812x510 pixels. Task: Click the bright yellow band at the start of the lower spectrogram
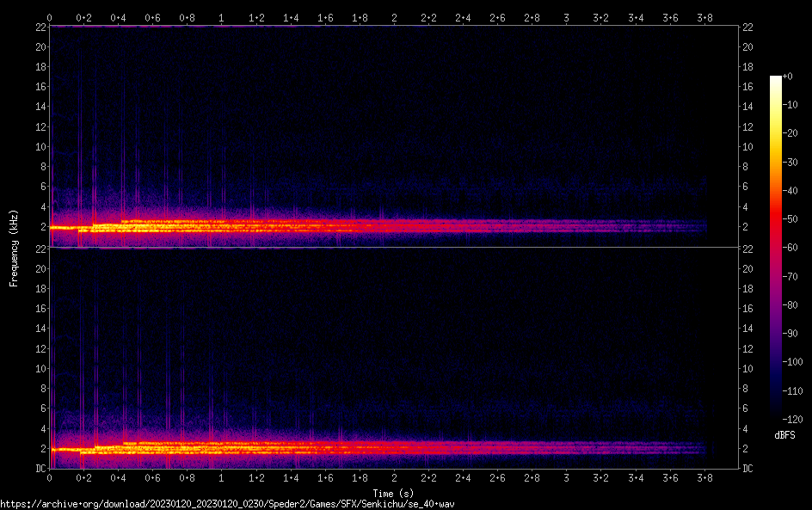point(62,450)
